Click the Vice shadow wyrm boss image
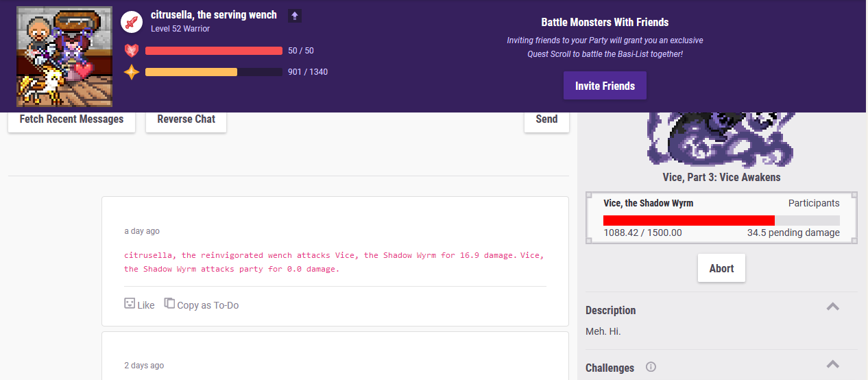Screen dimensions: 868x380 coord(721,140)
